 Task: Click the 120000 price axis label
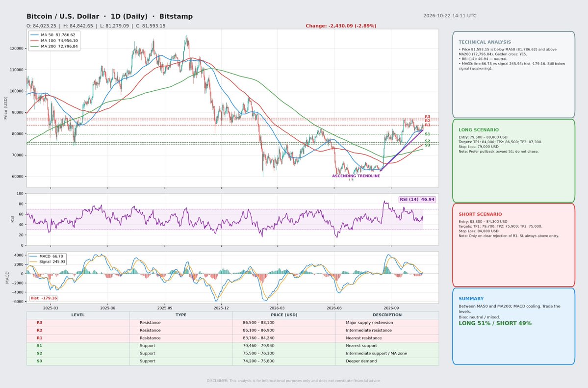17,49
